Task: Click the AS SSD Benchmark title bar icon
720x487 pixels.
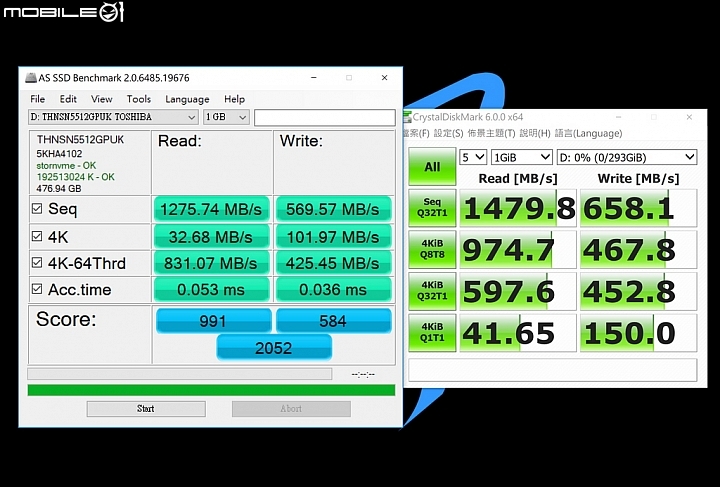Action: click(x=31, y=78)
